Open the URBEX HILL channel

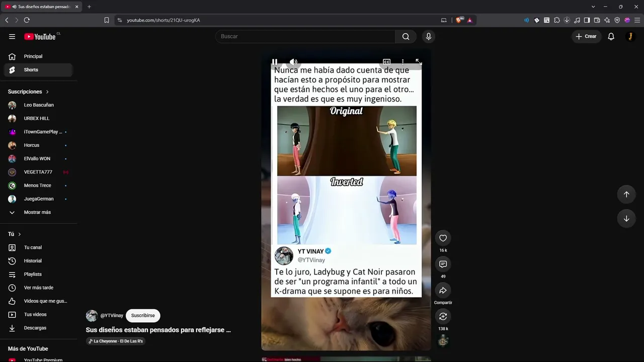click(38, 118)
